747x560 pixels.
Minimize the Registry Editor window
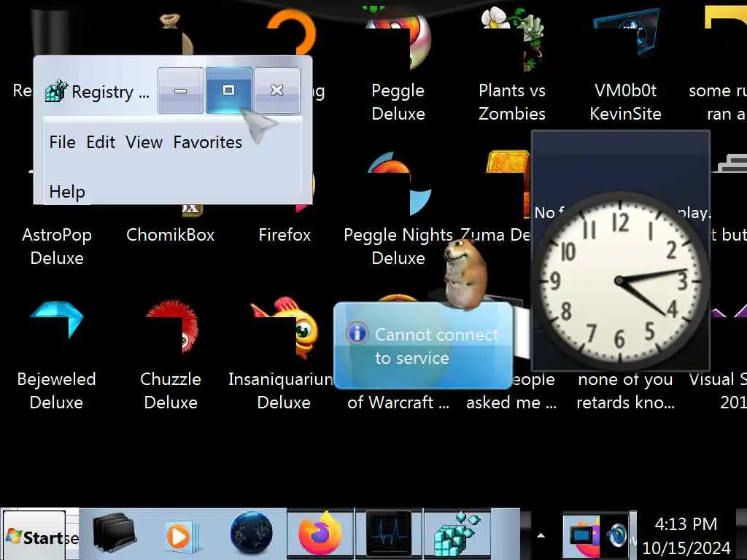[181, 90]
